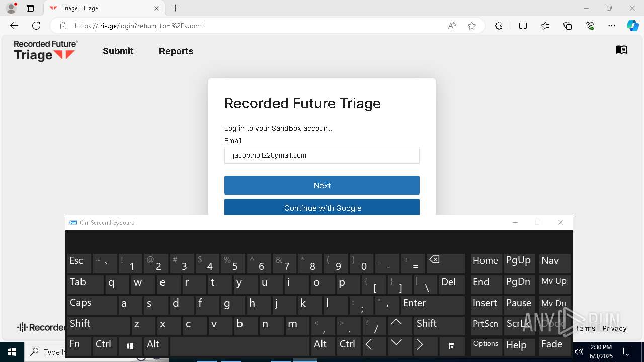The width and height of the screenshot is (644, 362).
Task: Open the documentation book icon
Action: 621,50
